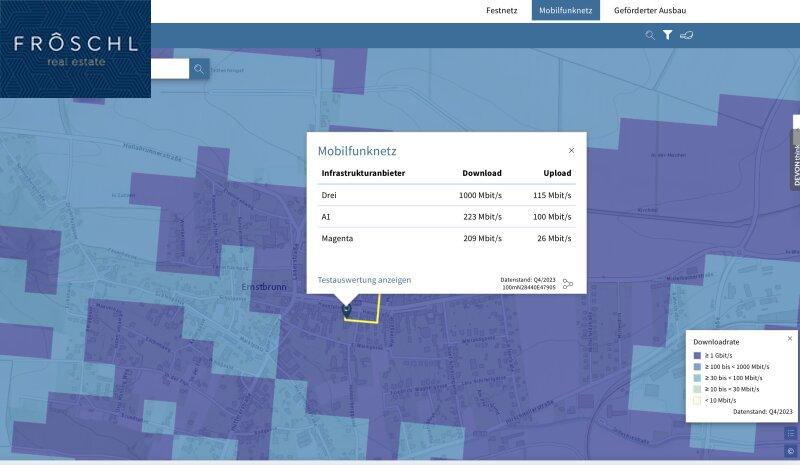Click the address search submit button
The image size is (800, 465).
[200, 69]
